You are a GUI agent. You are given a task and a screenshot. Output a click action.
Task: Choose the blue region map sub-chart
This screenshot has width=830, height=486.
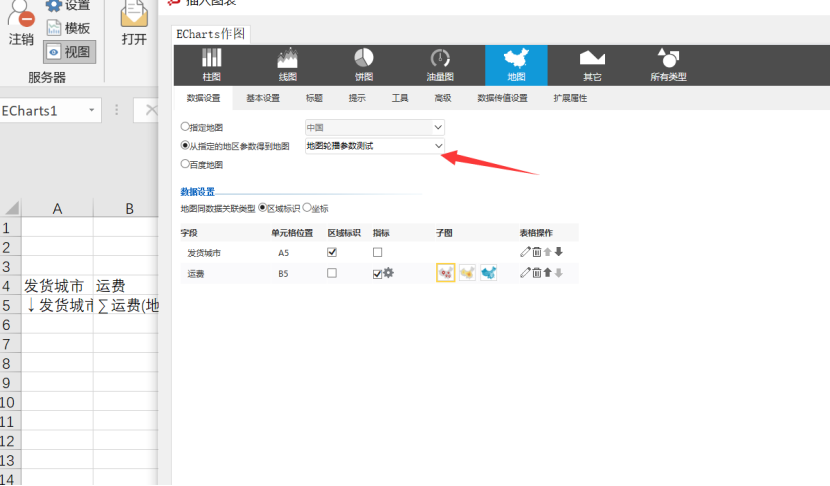(489, 273)
